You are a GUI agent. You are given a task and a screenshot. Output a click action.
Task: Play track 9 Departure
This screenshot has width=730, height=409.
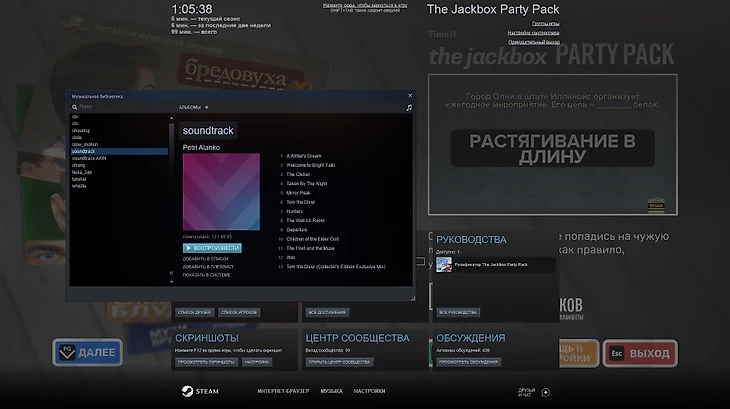coord(297,230)
